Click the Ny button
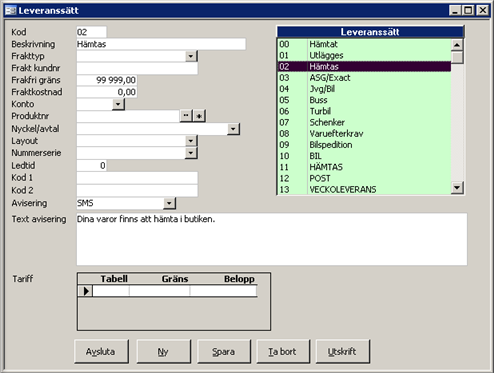The image size is (494, 373). pos(164,351)
